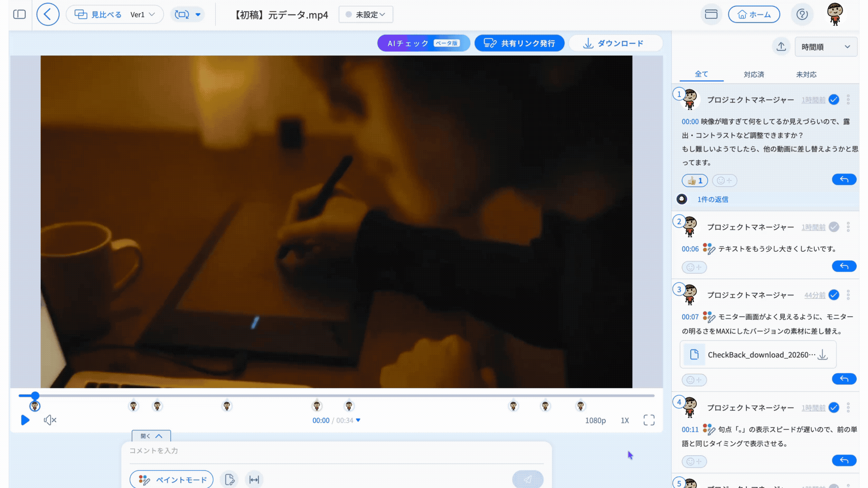868x488 pixels.
Task: Click the upload icon above comments
Action: [x=781, y=47]
